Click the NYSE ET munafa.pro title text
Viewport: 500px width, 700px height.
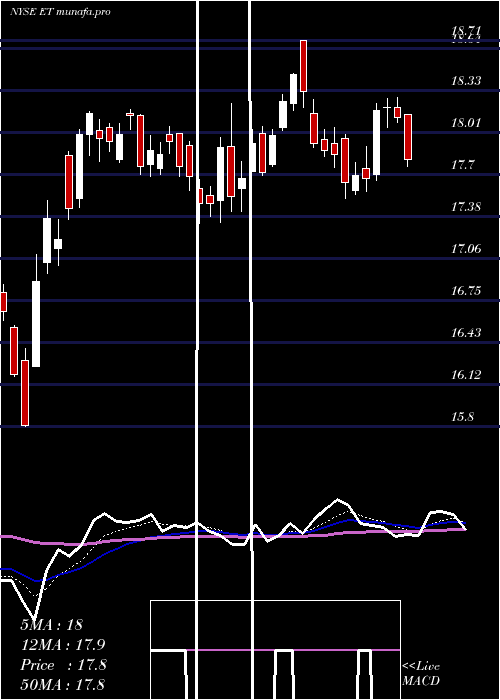[60, 12]
